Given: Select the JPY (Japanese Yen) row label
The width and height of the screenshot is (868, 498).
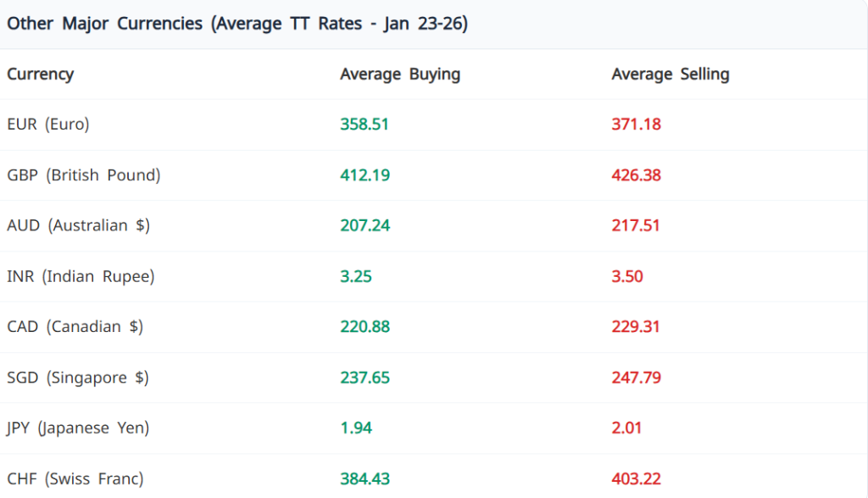Looking at the screenshot, I should pyautogui.click(x=77, y=428).
